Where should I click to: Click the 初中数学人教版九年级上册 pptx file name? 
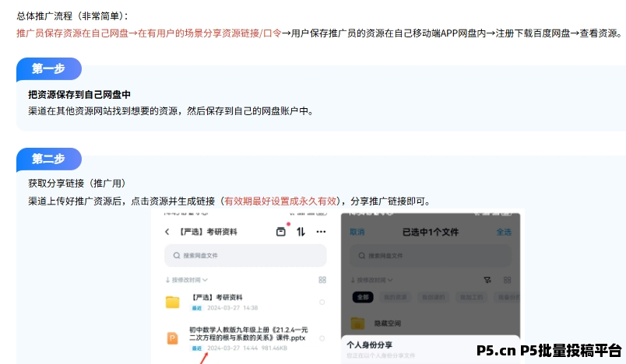tap(248, 334)
